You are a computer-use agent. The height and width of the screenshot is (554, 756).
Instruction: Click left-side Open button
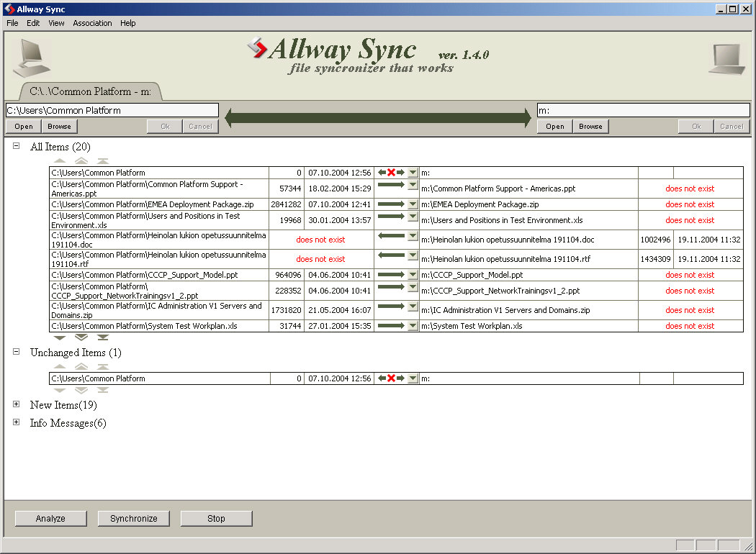pyautogui.click(x=24, y=126)
